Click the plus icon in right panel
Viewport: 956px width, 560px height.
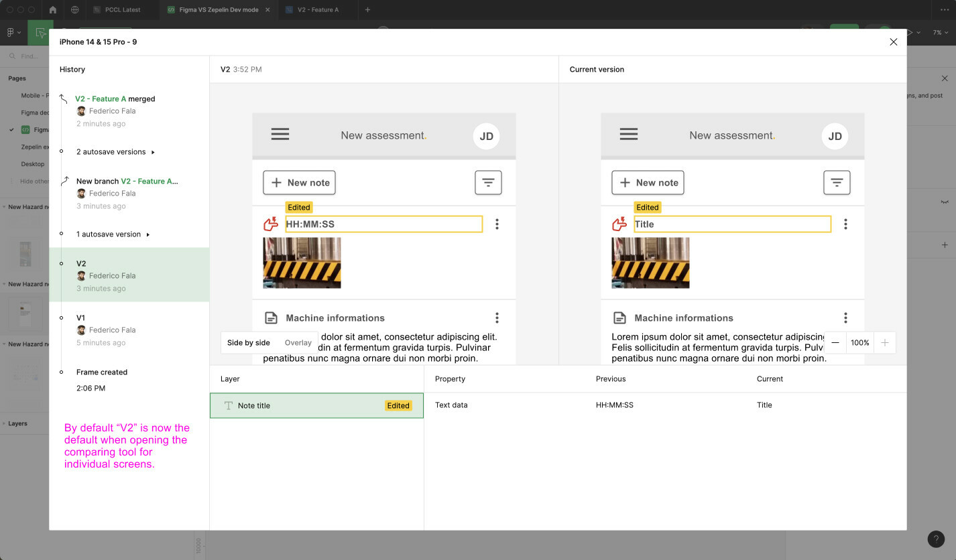945,245
